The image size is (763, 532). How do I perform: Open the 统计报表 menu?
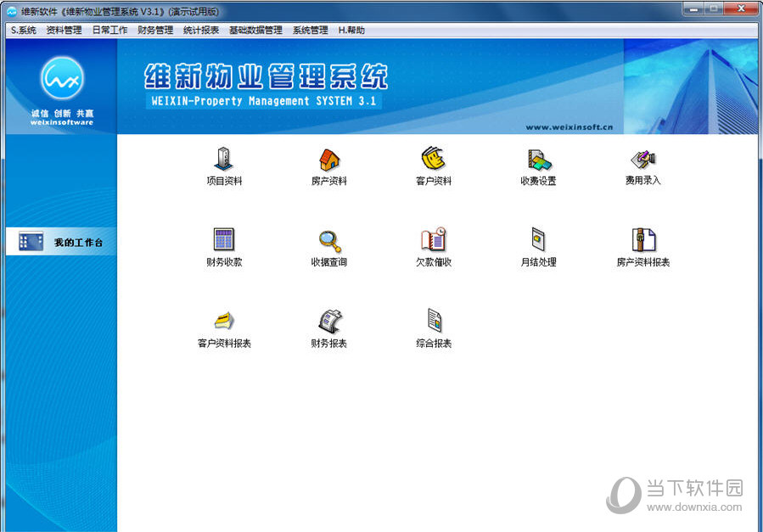point(201,31)
